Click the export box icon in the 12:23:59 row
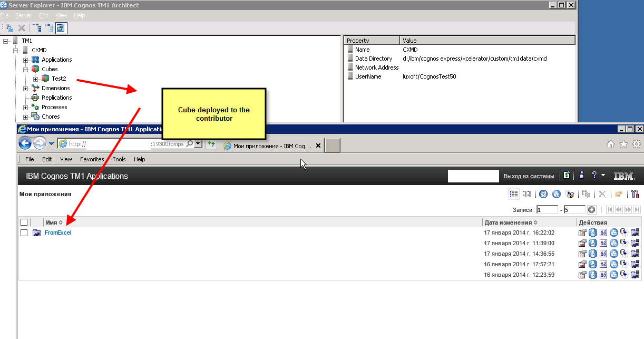 pyautogui.click(x=624, y=275)
